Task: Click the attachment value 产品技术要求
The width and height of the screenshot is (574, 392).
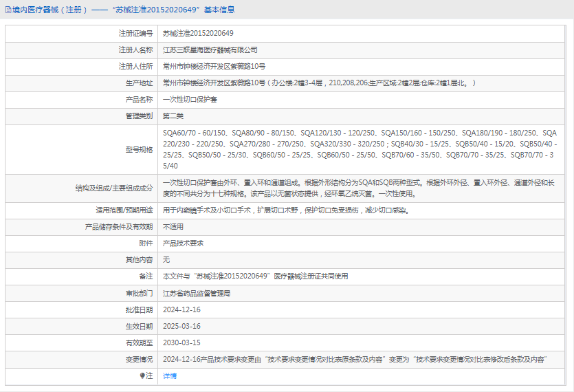Action: [183, 243]
